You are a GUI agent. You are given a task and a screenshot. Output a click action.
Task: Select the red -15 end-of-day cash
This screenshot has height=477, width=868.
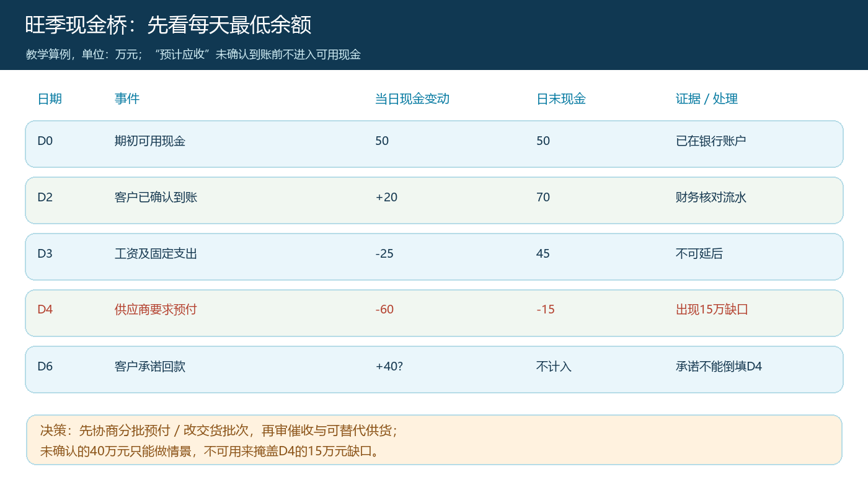(x=546, y=309)
